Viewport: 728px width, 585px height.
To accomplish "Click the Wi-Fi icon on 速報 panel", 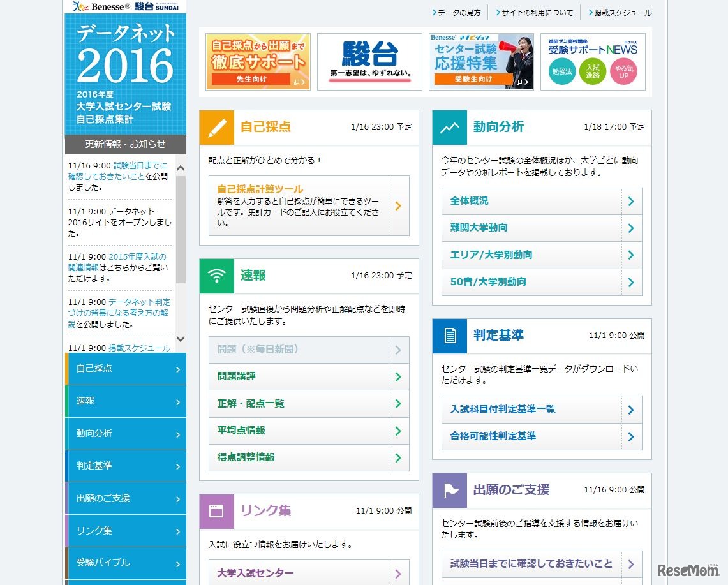I will click(x=217, y=276).
